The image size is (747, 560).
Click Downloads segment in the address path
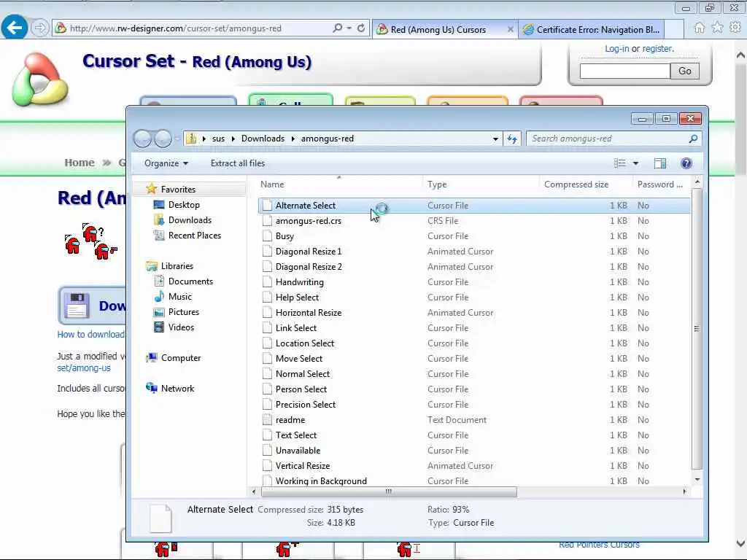[x=263, y=139]
